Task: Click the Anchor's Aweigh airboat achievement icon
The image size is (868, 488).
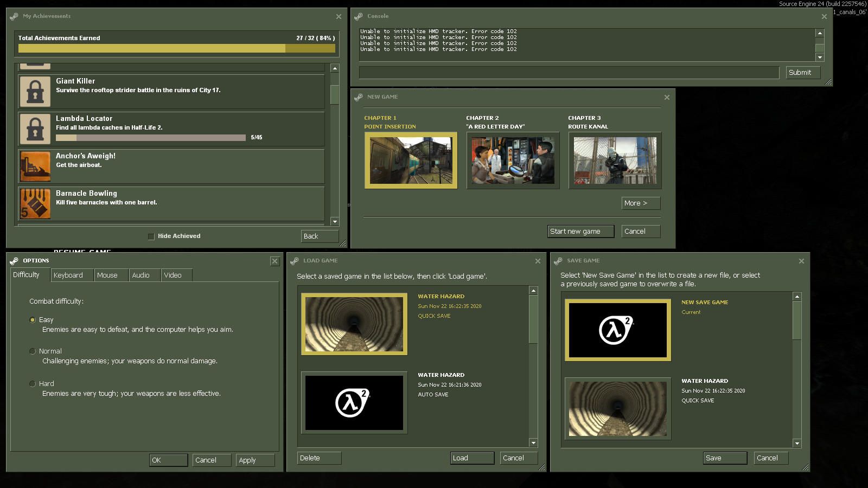Action: [34, 166]
